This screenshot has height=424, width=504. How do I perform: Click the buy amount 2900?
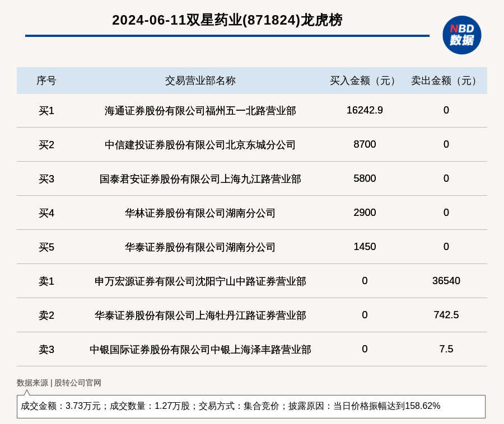pyautogui.click(x=365, y=213)
